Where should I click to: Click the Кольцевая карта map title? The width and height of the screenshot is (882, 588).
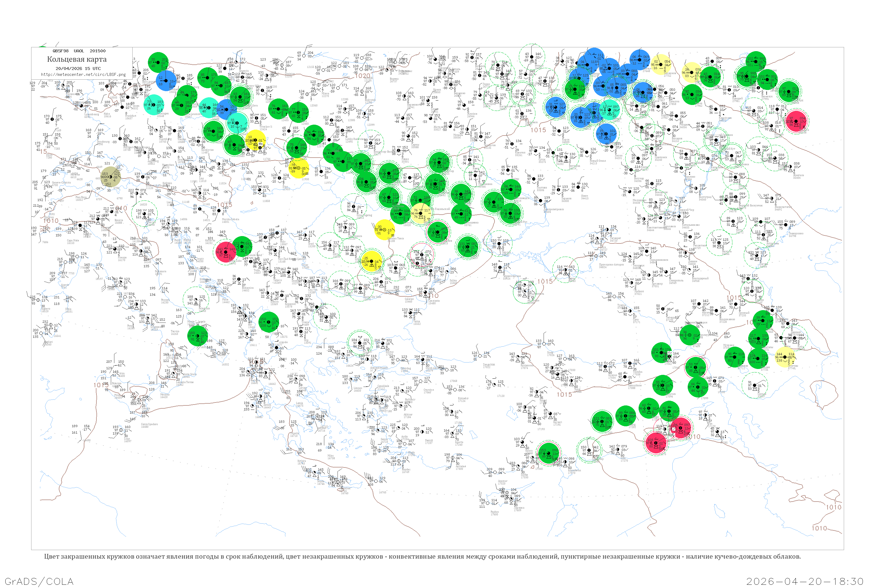(77, 59)
